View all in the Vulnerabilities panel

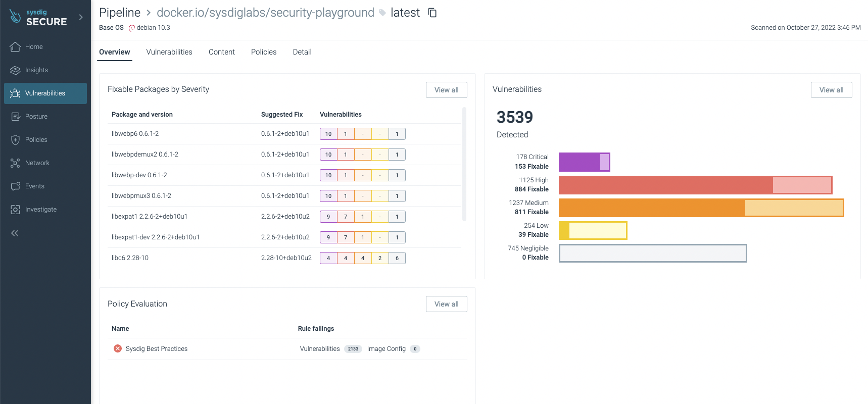(832, 90)
